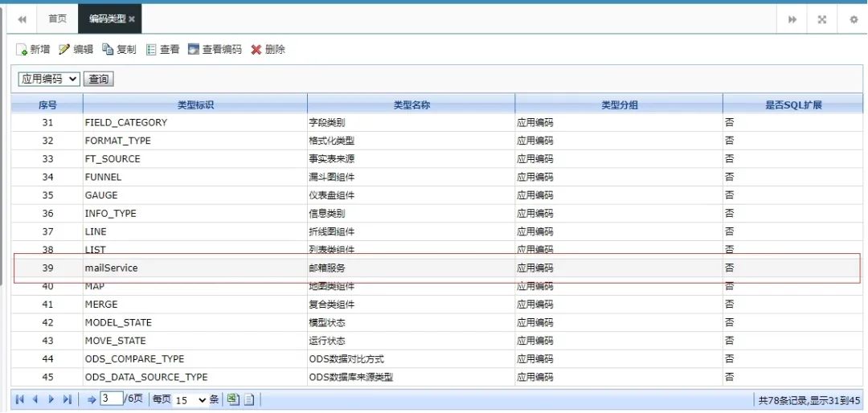Select the FIELD_CATEGORY row
Image resolution: width=868 pixels, height=413 pixels.
pyautogui.click(x=436, y=122)
